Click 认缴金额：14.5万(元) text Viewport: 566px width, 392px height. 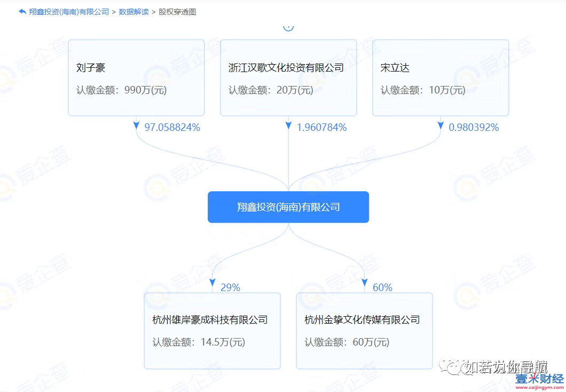[x=199, y=342]
